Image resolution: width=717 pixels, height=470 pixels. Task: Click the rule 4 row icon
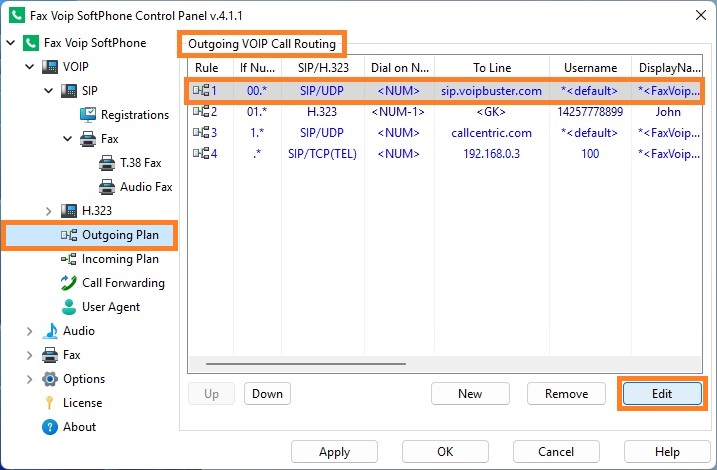[x=201, y=153]
